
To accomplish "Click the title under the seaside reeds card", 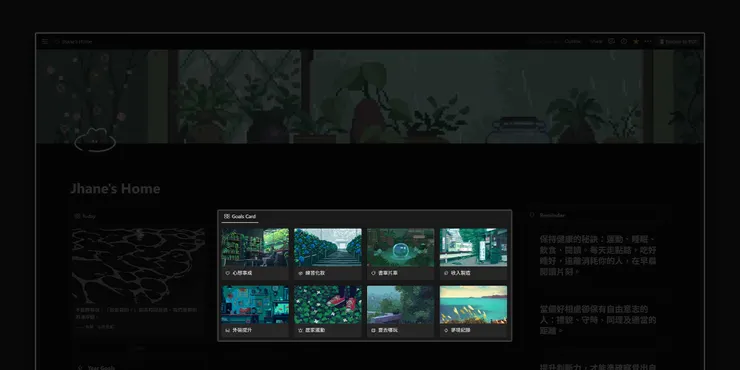I will point(461,330).
